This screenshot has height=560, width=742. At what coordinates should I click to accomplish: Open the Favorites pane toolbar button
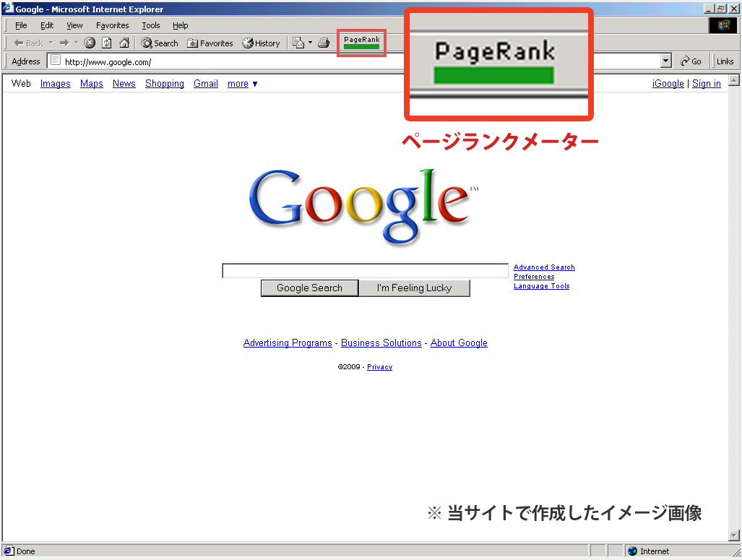point(210,43)
